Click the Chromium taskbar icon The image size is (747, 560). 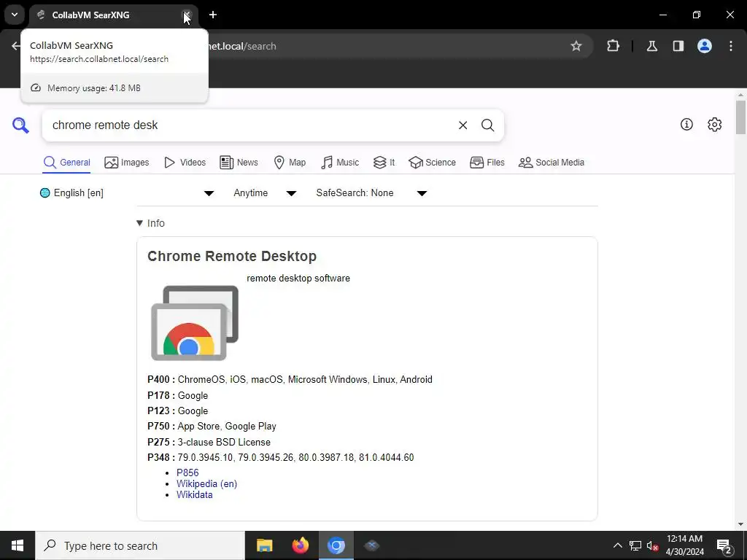coord(336,545)
